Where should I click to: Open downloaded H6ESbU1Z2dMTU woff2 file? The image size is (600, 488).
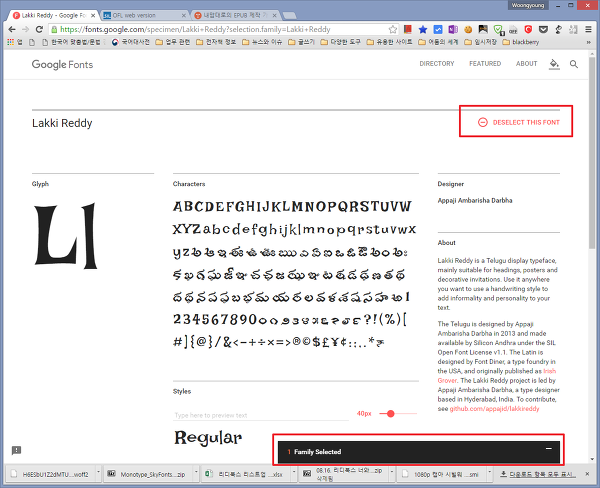tap(50, 474)
